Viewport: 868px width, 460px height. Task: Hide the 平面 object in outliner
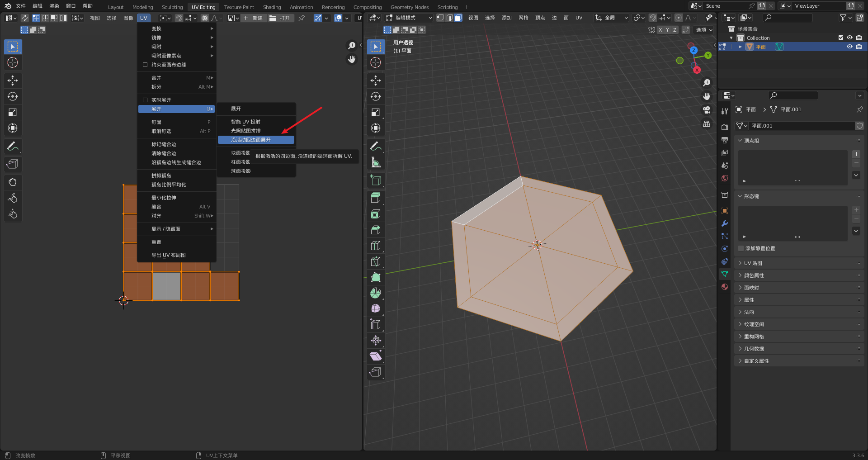pyautogui.click(x=849, y=47)
